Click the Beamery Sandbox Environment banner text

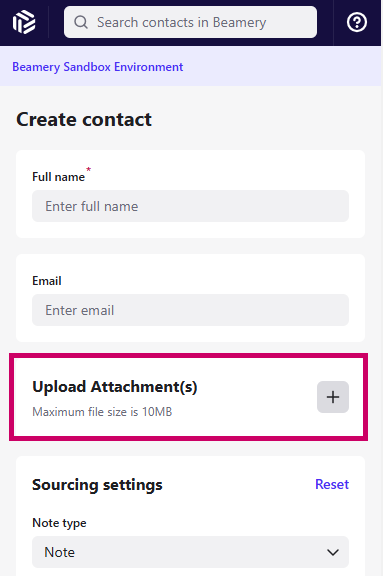pos(98,67)
